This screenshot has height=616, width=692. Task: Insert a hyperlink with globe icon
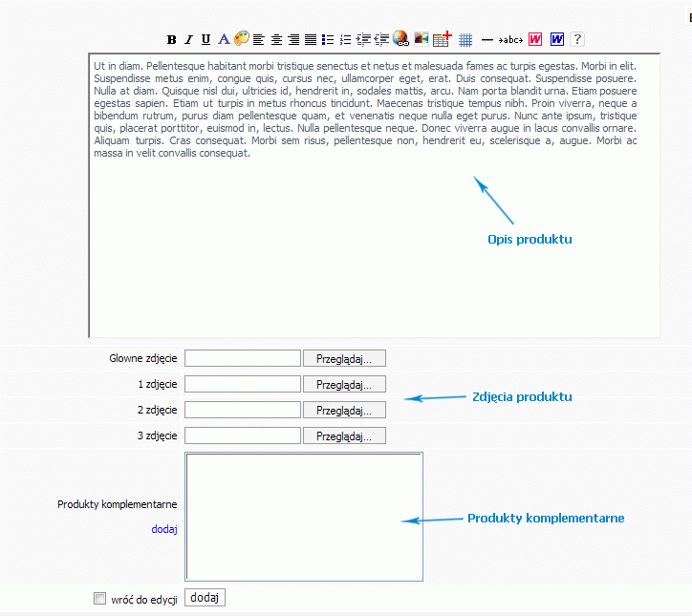coord(400,39)
